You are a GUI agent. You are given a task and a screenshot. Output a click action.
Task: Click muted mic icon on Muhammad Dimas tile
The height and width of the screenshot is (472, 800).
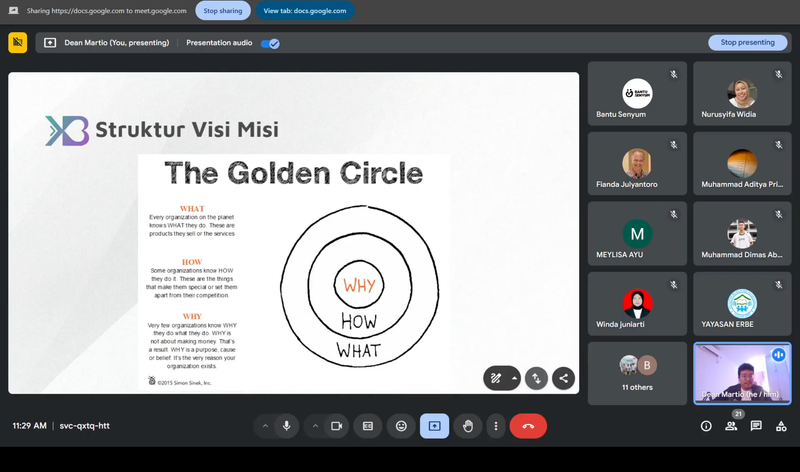point(779,214)
